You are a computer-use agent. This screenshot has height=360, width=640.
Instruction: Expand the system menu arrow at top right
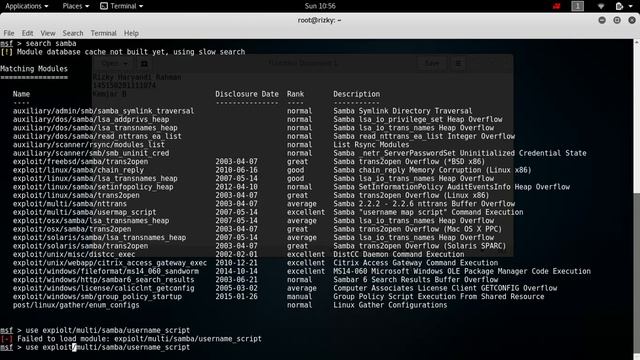click(632, 6)
